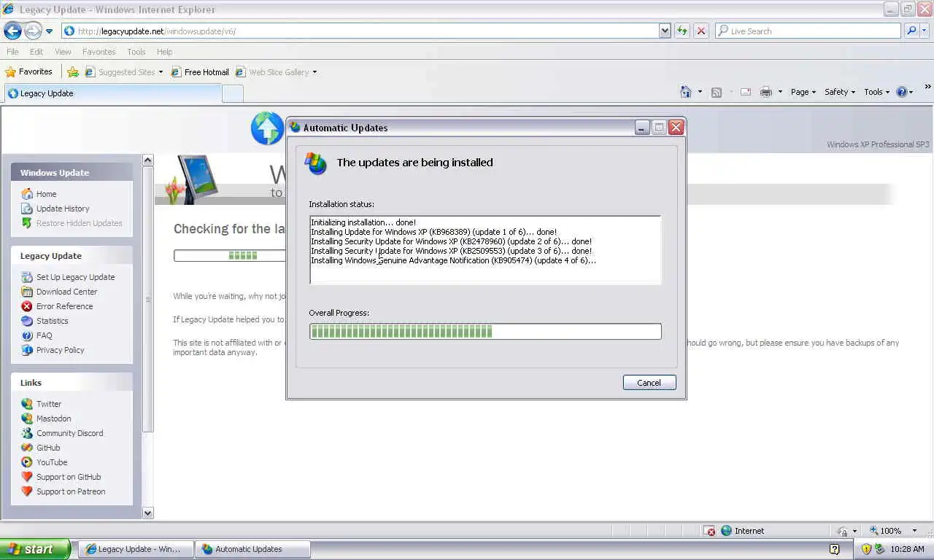Switch to Automatic Updates taskbar button
The height and width of the screenshot is (560, 934).
(x=252, y=549)
